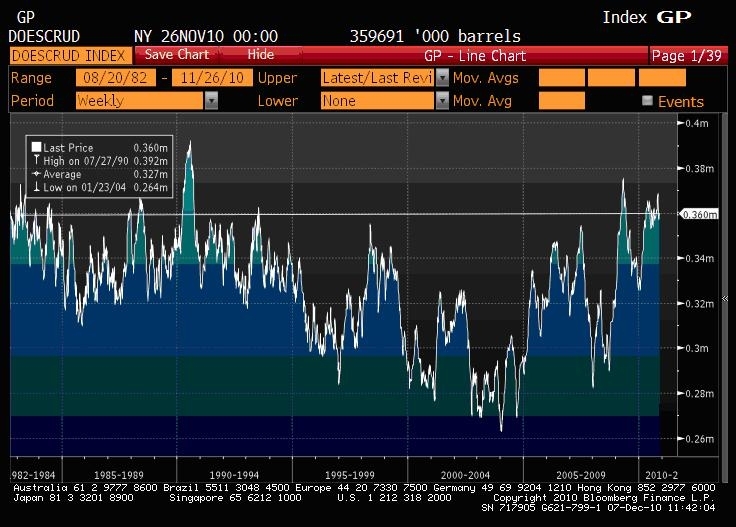Click the 0.26m axis value
This screenshot has width=736, height=527.
699,439
